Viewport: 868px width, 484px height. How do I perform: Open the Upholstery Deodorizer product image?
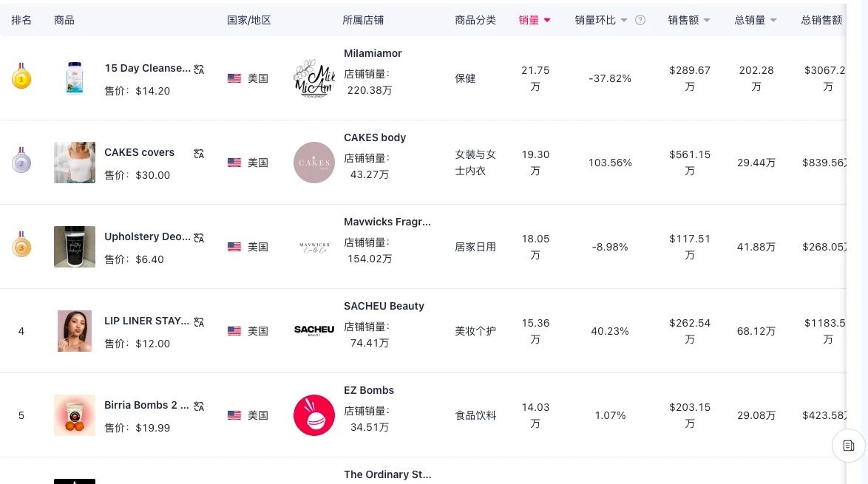[75, 247]
